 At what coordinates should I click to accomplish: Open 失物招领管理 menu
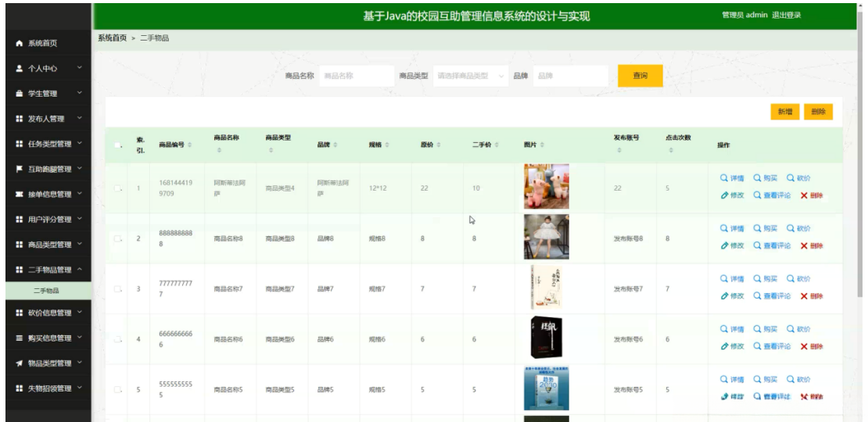tap(48, 388)
